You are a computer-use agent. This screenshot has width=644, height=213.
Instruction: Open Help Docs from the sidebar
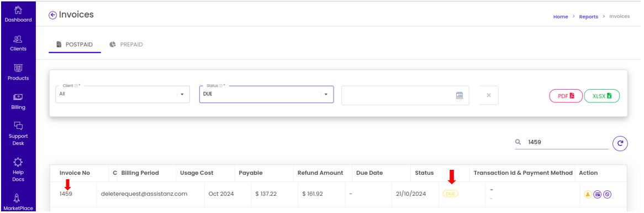[x=18, y=170]
